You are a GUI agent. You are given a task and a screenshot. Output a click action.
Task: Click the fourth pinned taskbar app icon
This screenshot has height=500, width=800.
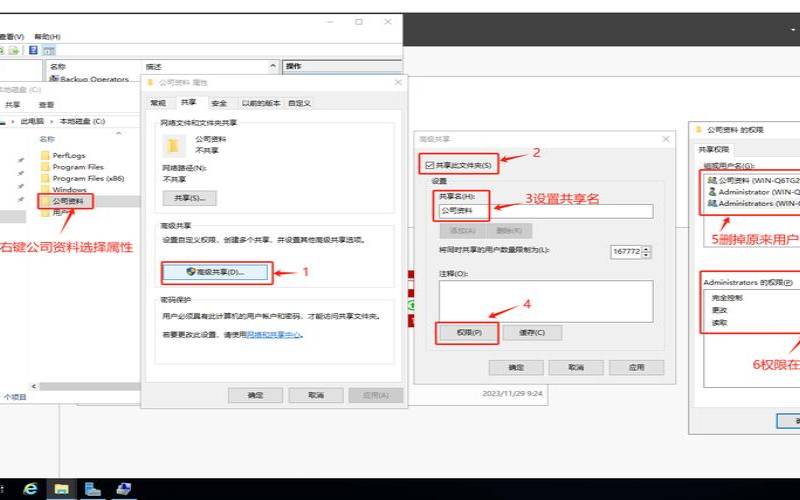tap(123, 489)
